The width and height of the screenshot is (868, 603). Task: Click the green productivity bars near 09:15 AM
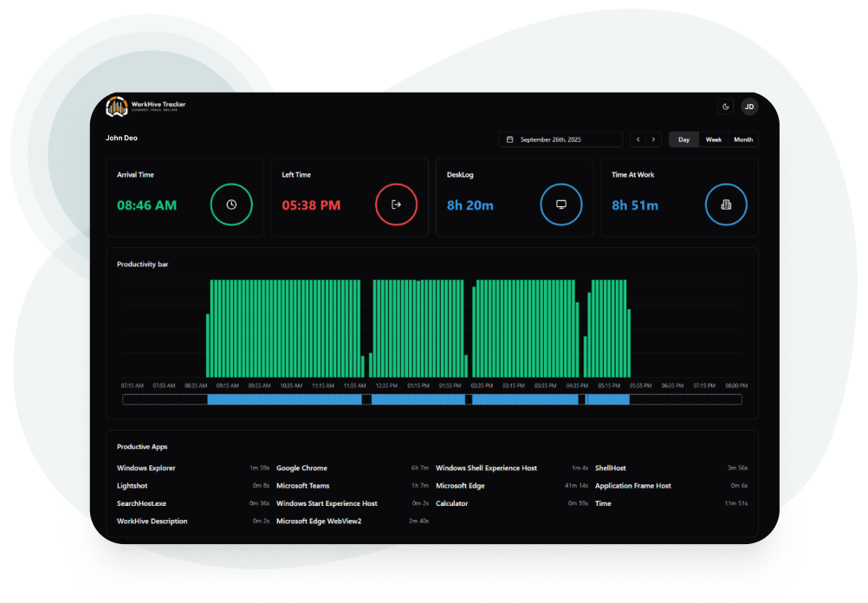pyautogui.click(x=229, y=329)
